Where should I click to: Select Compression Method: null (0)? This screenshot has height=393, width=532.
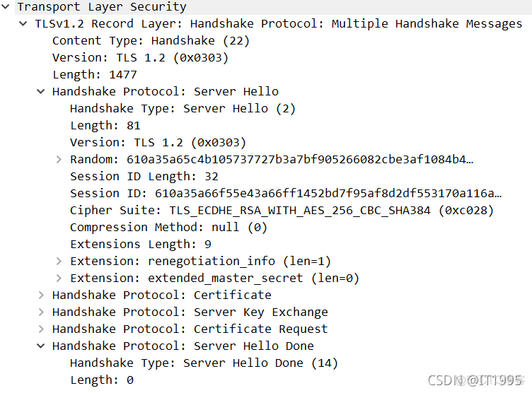pyautogui.click(x=168, y=227)
